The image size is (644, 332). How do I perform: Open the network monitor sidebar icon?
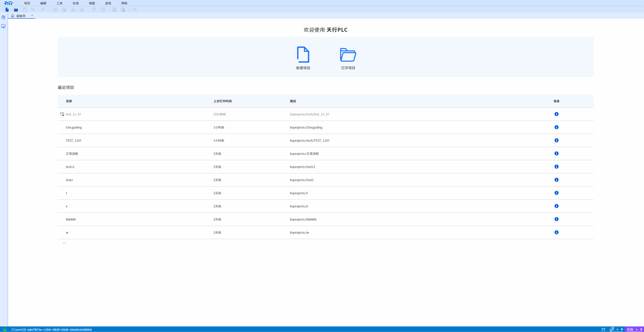[x=4, y=26]
